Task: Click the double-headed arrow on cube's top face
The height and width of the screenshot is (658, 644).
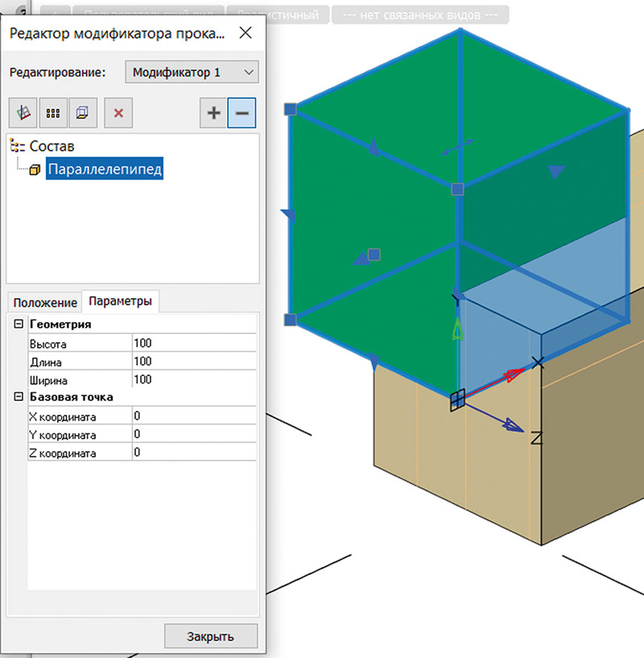Action: (x=457, y=147)
